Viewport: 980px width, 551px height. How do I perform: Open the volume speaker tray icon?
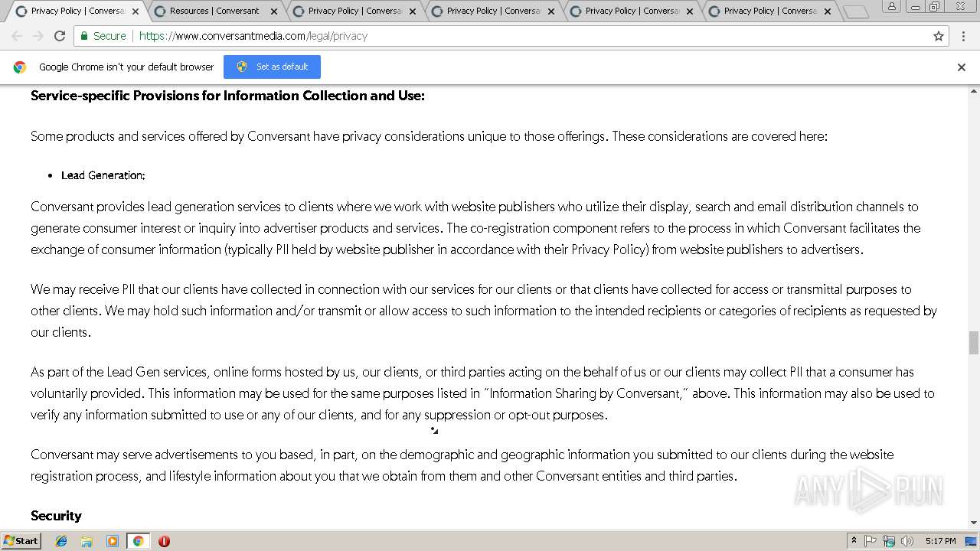tap(907, 541)
